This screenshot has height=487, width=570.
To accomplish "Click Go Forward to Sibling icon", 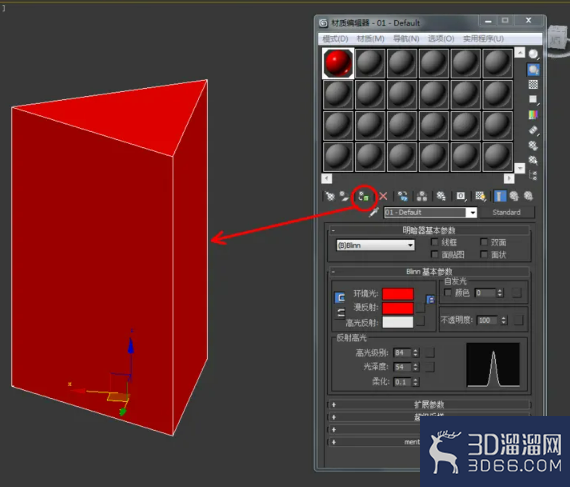I will point(528,197).
